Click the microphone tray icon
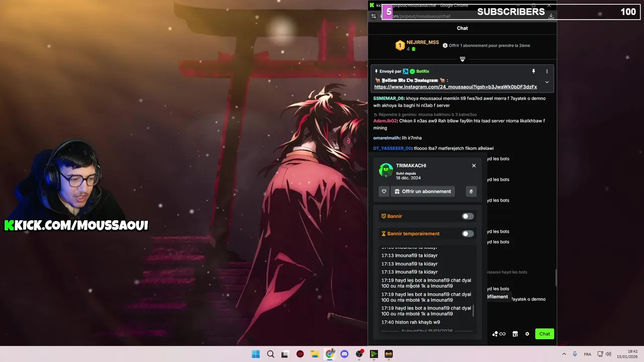This screenshot has width=644, height=362. coord(575,354)
